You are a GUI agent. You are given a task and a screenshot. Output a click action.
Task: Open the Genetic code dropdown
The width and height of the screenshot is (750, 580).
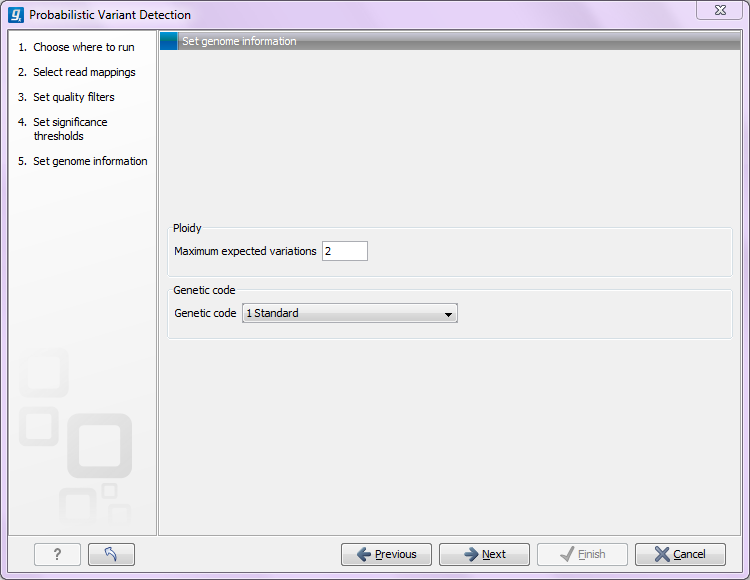click(x=350, y=313)
